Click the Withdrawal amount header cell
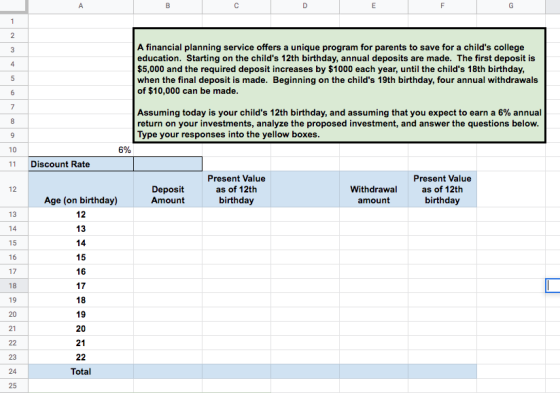The height and width of the screenshot is (393, 560). [x=374, y=189]
